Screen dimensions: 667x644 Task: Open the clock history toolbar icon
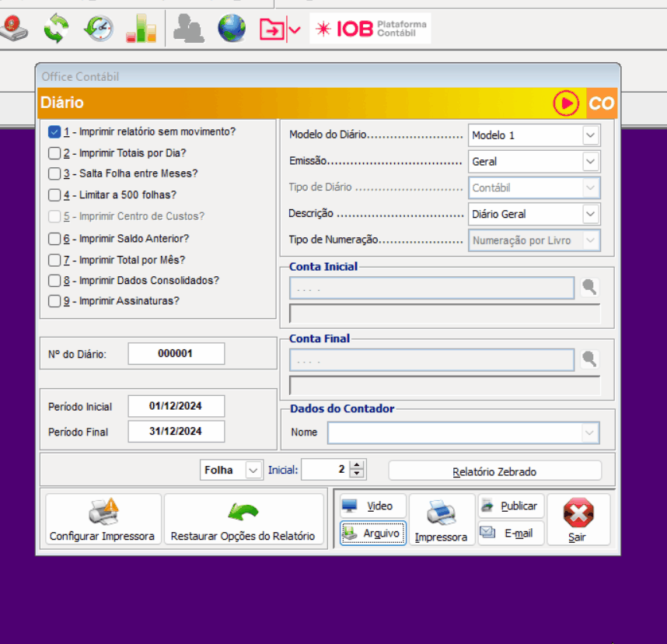[99, 29]
